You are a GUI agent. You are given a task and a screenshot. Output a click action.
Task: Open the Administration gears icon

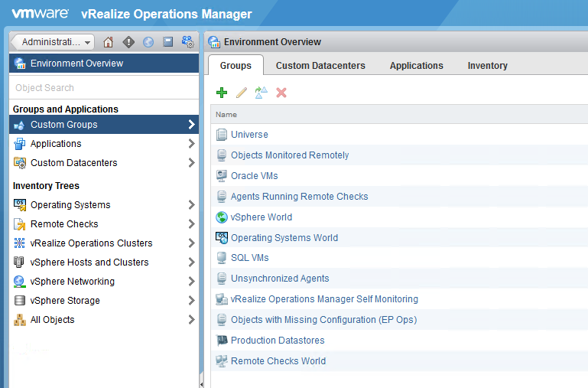(187, 42)
